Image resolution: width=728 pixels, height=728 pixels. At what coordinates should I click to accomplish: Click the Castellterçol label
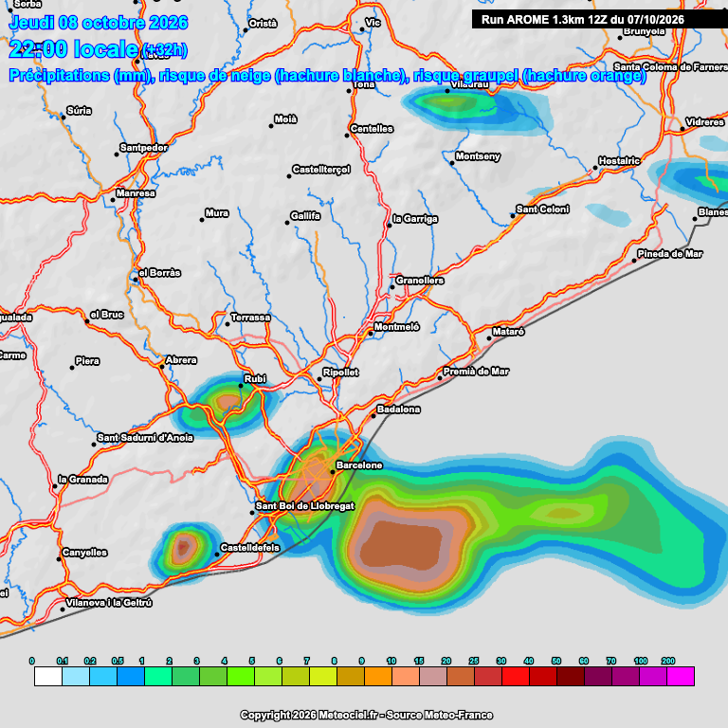[321, 170]
